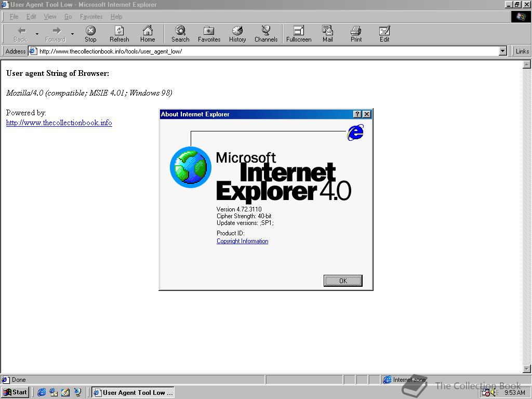
Task: Click the Internet zone status indicator
Action: pos(404,380)
